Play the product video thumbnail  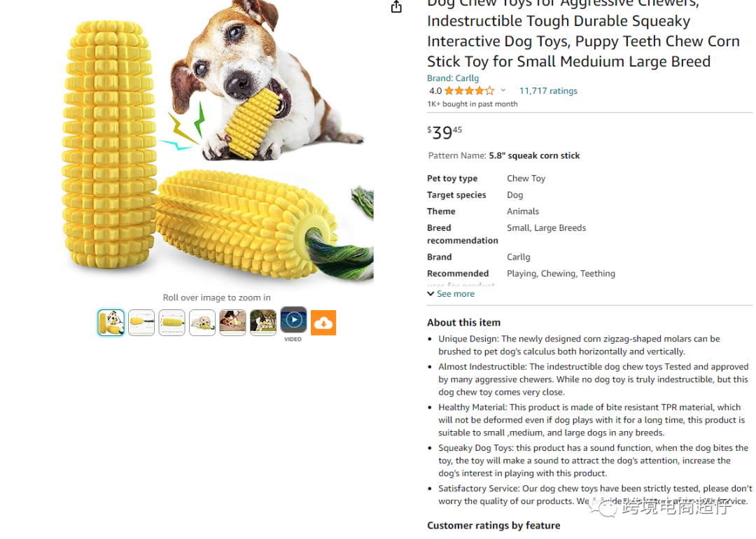tap(293, 320)
